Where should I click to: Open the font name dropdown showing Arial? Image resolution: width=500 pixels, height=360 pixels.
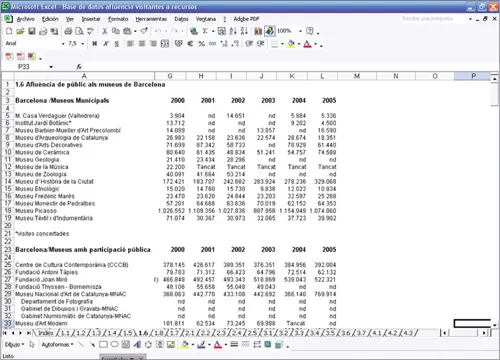coord(63,44)
